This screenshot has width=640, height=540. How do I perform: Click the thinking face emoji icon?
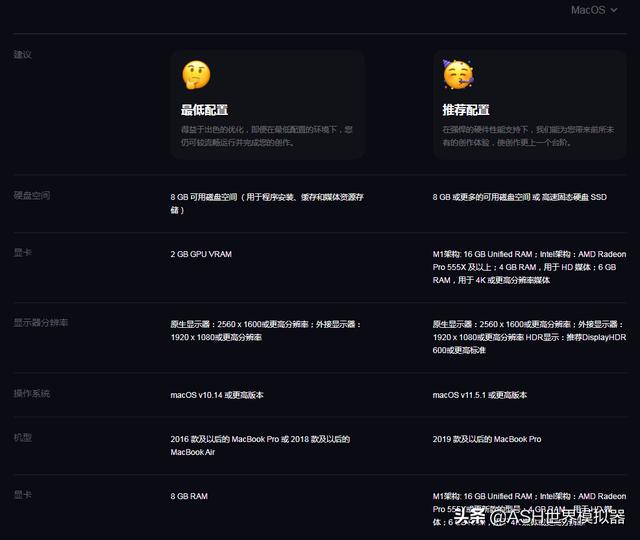point(195,75)
